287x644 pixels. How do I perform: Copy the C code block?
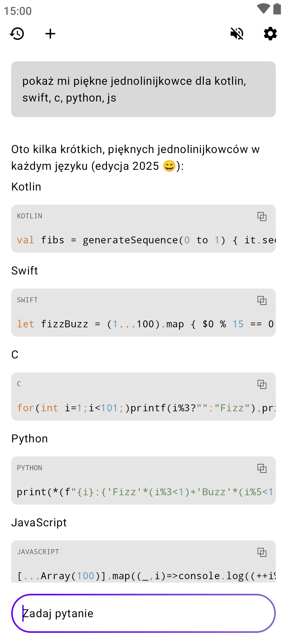(x=262, y=384)
